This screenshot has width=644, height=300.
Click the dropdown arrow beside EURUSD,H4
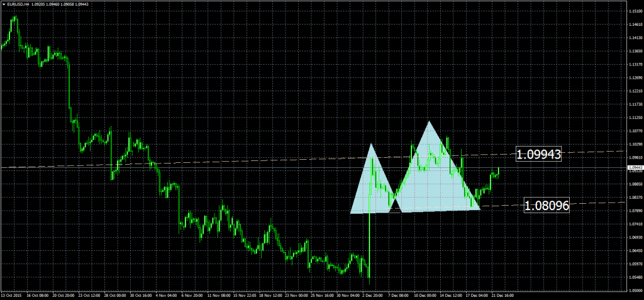[x=3, y=4]
